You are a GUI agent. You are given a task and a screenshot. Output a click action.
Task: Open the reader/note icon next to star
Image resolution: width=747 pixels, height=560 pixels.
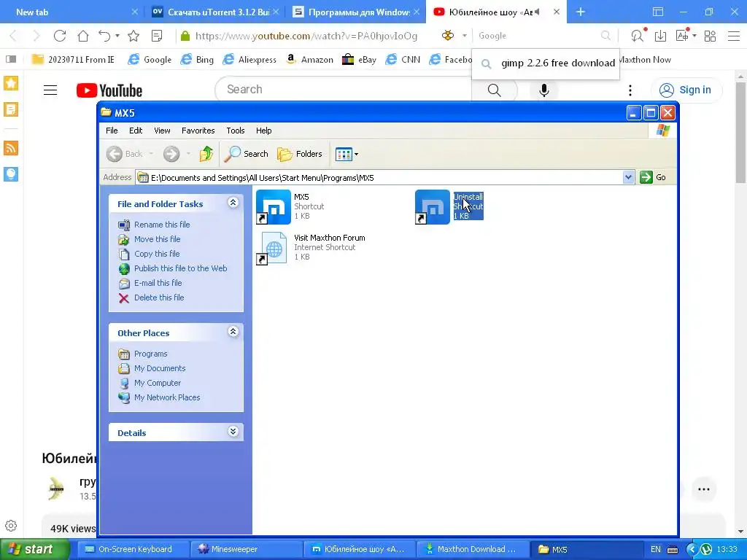[156, 36]
